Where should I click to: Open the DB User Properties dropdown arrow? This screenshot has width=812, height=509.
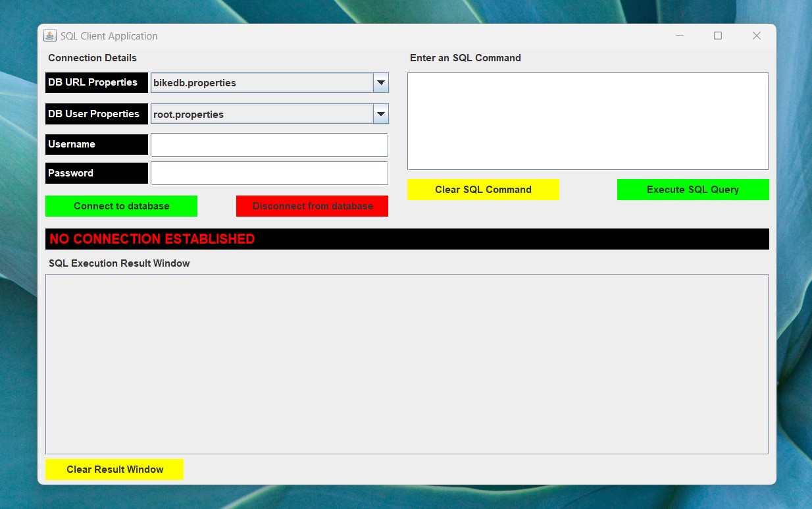pos(380,113)
